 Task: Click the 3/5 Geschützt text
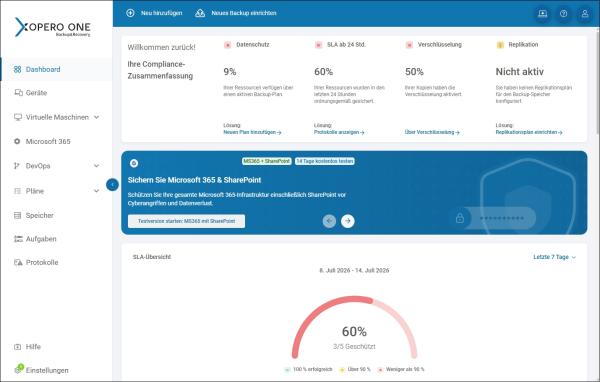pyautogui.click(x=354, y=346)
